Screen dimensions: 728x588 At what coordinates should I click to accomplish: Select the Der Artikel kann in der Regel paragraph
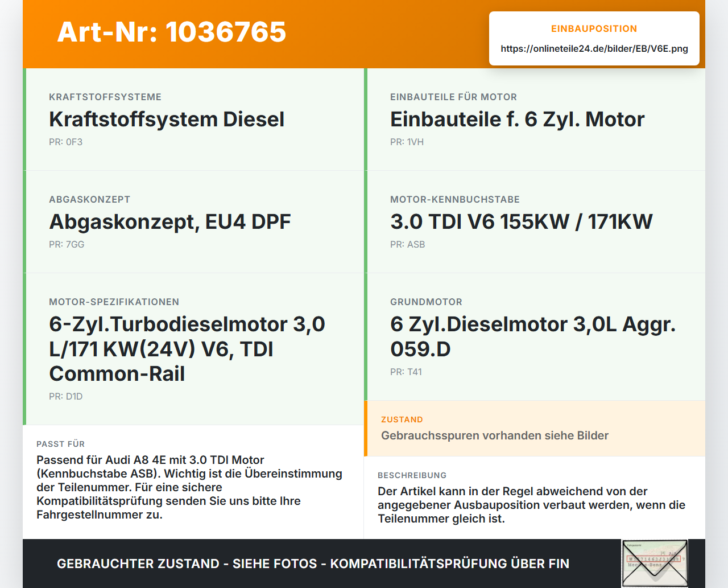click(532, 505)
